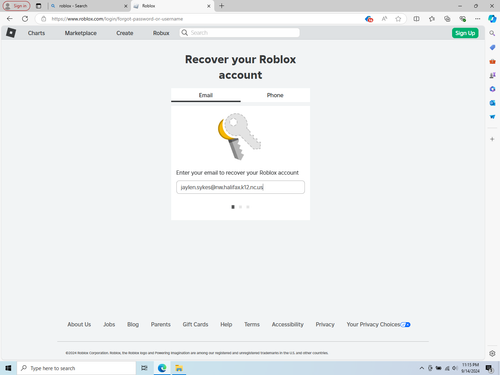Click the Roblox search magnifier icon
Image resolution: width=500 pixels, height=375 pixels.
point(185,33)
